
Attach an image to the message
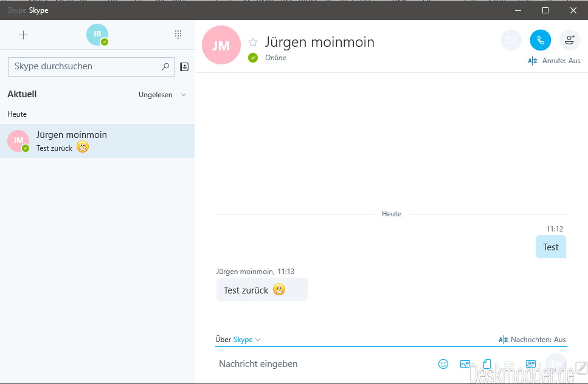pos(465,364)
